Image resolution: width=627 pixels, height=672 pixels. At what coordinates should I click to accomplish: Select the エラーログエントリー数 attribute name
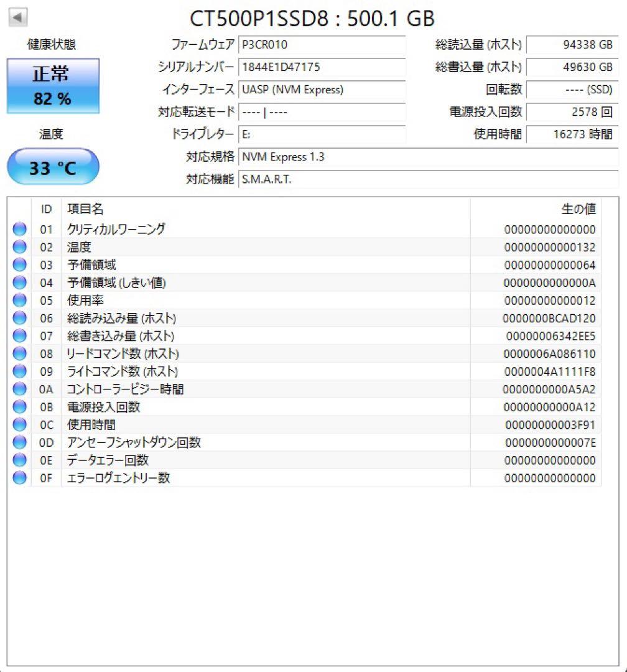point(118,478)
